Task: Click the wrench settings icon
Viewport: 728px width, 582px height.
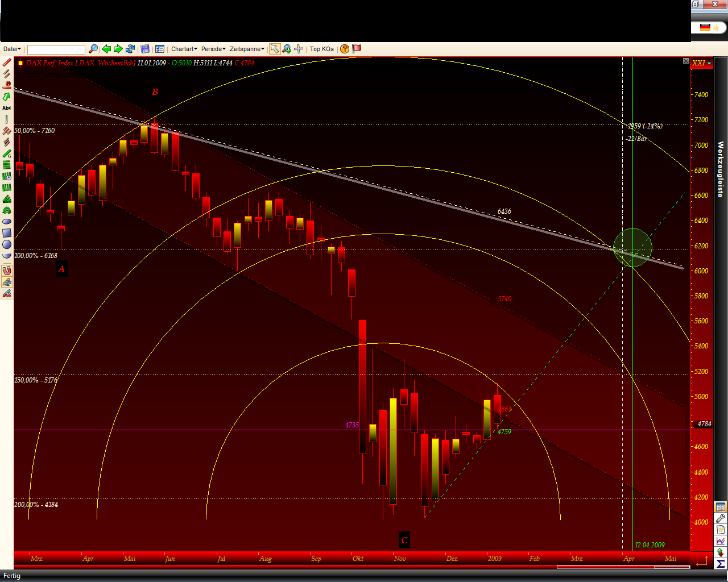Action: tap(721, 518)
